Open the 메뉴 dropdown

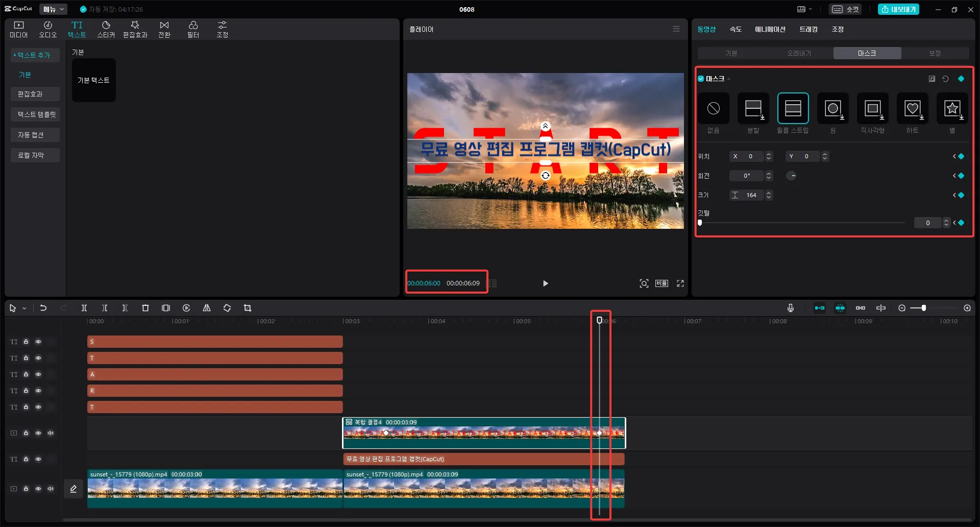(53, 9)
